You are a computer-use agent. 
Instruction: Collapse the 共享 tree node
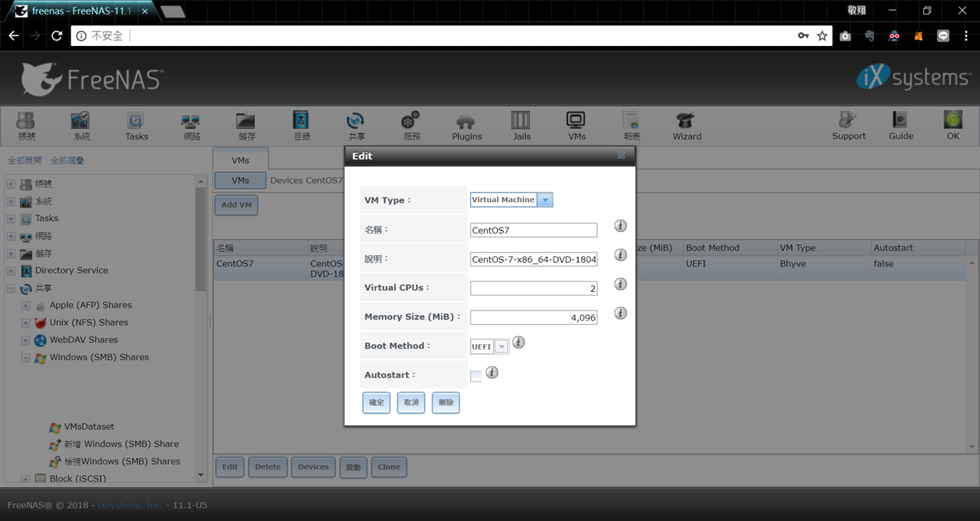(x=11, y=289)
